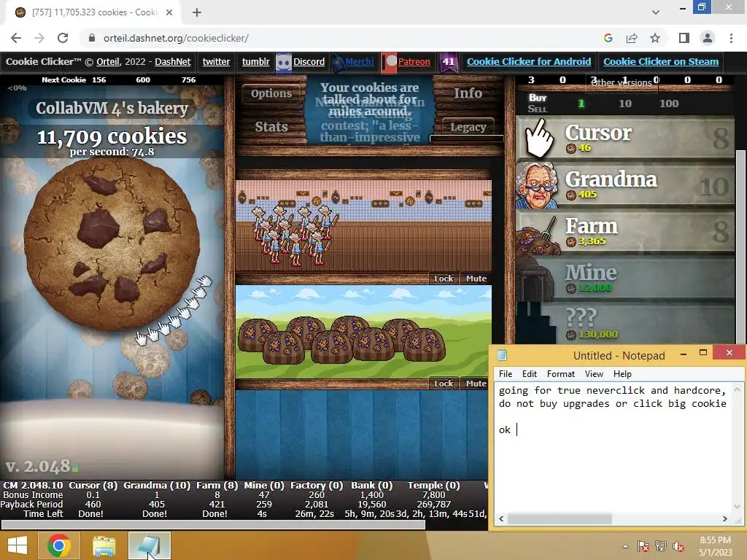Bookmark this page with star icon
This screenshot has height=560, width=747.
[655, 38]
